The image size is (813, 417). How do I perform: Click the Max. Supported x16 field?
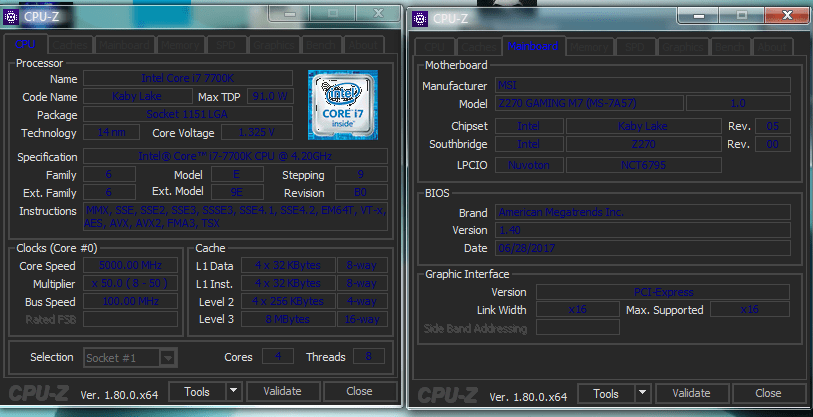pos(750,309)
